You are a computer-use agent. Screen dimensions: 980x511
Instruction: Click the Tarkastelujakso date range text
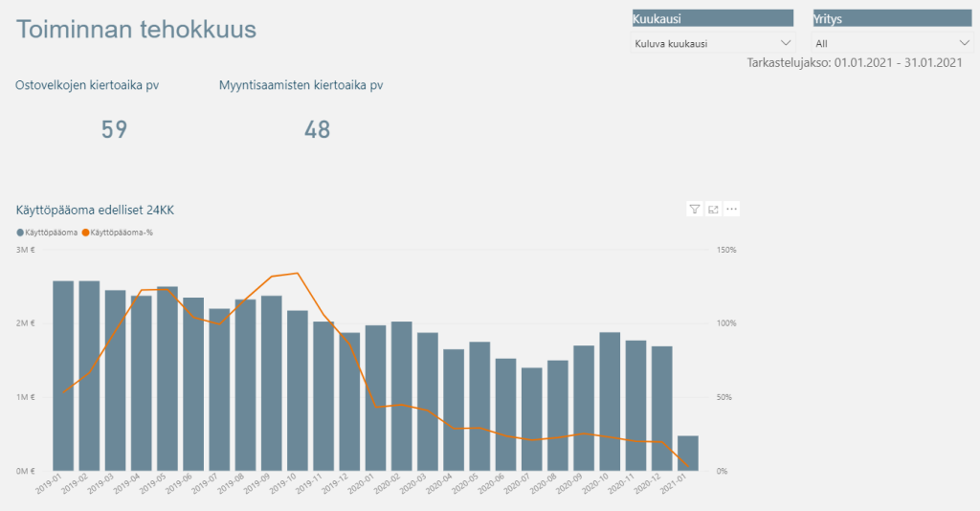[x=854, y=63]
